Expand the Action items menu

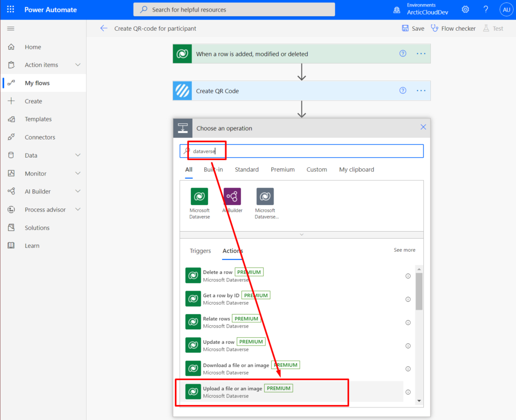coord(78,65)
